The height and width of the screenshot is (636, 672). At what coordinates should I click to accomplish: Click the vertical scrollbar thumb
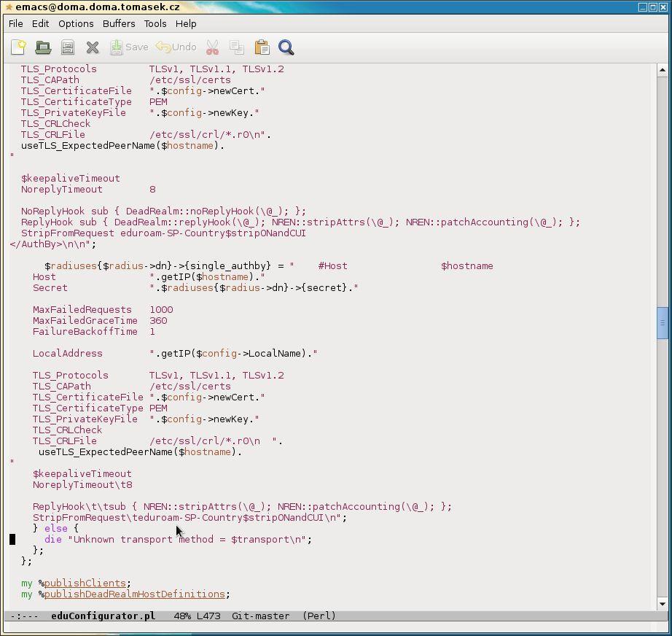point(662,323)
